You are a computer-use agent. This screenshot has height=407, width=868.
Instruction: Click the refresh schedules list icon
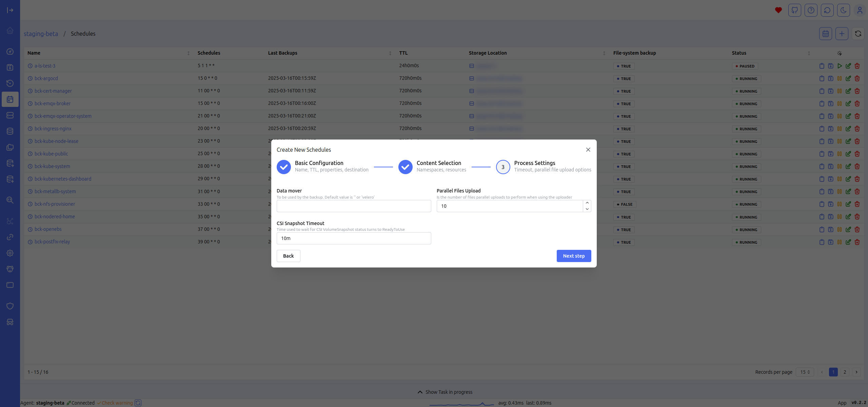[x=858, y=34]
